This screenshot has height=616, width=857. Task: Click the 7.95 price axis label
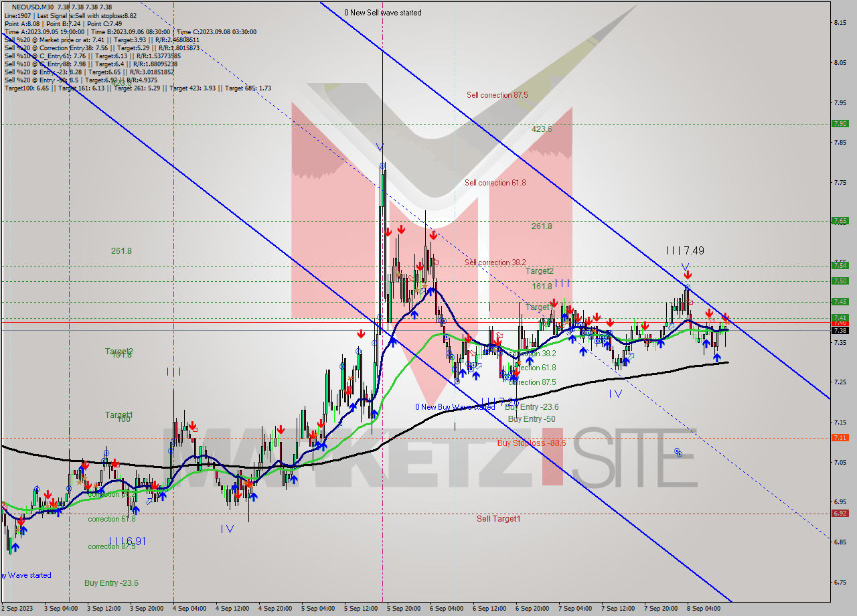click(x=840, y=103)
